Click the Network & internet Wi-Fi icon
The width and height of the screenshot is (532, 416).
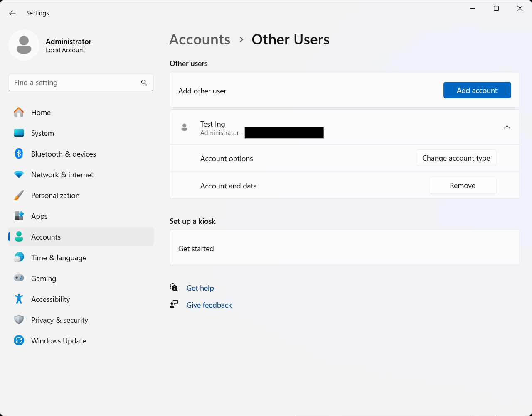coord(19,175)
